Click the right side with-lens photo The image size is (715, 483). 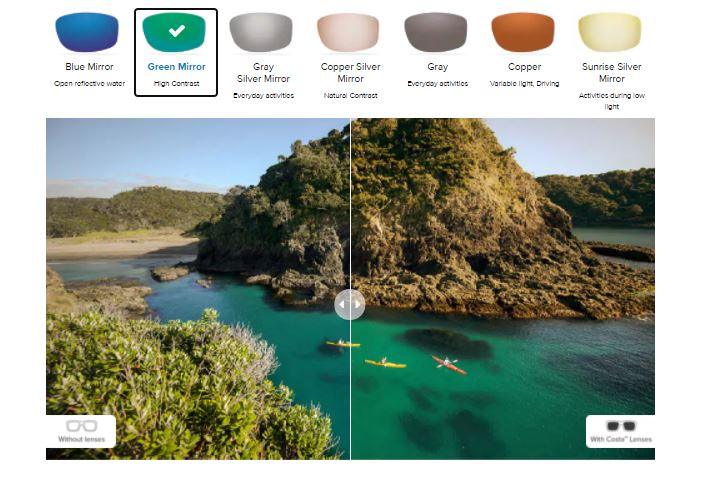503,289
